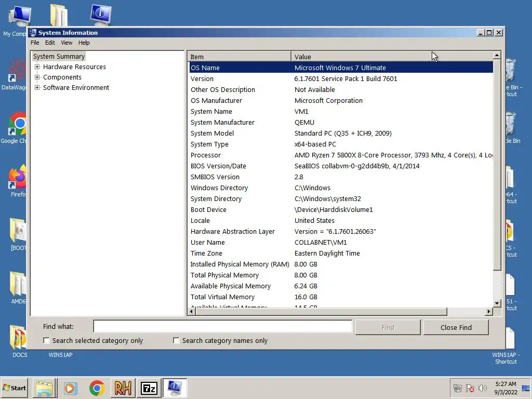Image resolution: width=532 pixels, height=399 pixels.
Task: Expand Hardware Resources tree node
Action: 37,67
